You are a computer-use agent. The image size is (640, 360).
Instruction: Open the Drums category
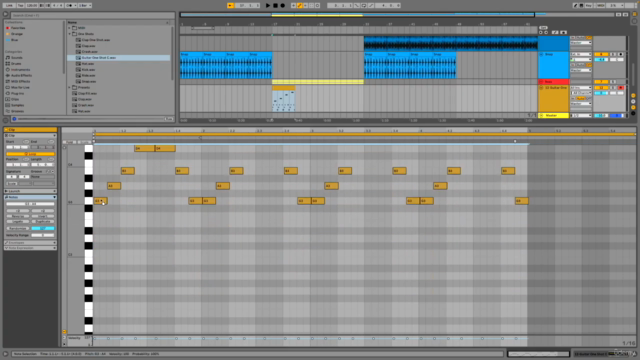(16, 64)
